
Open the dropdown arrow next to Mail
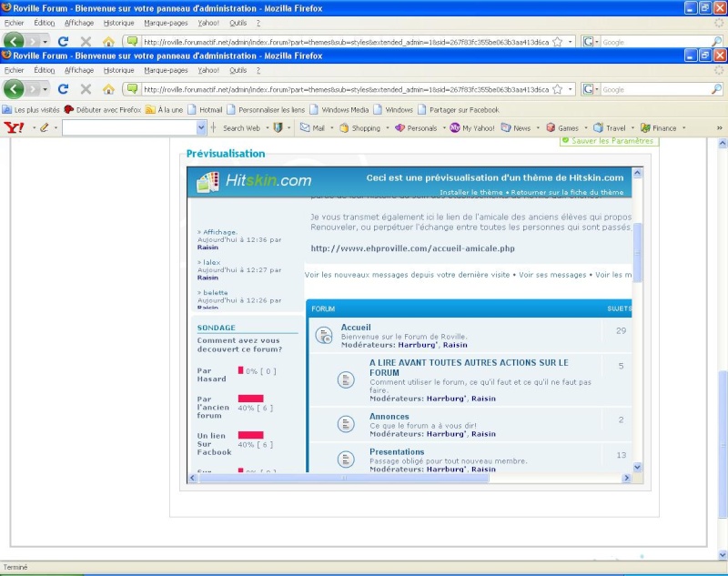coord(331,128)
